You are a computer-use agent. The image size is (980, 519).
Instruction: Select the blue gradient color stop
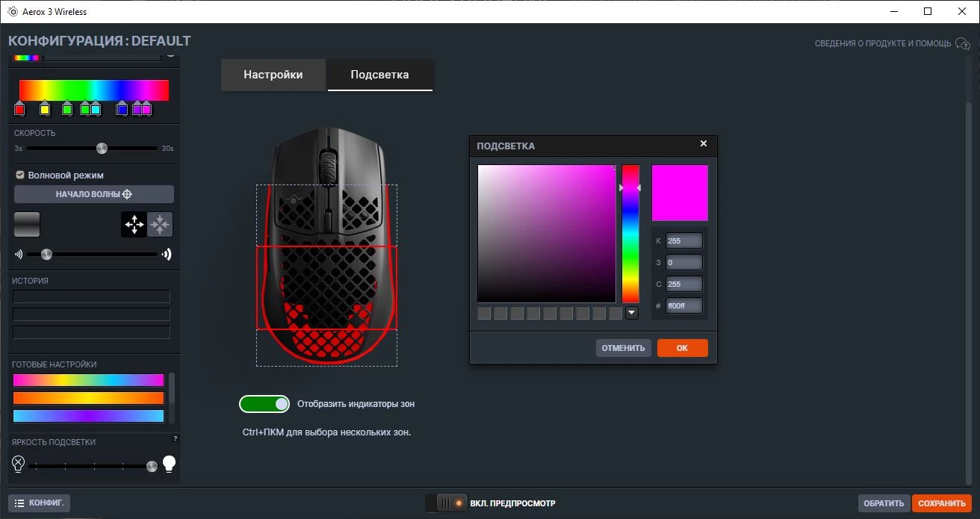(122, 109)
